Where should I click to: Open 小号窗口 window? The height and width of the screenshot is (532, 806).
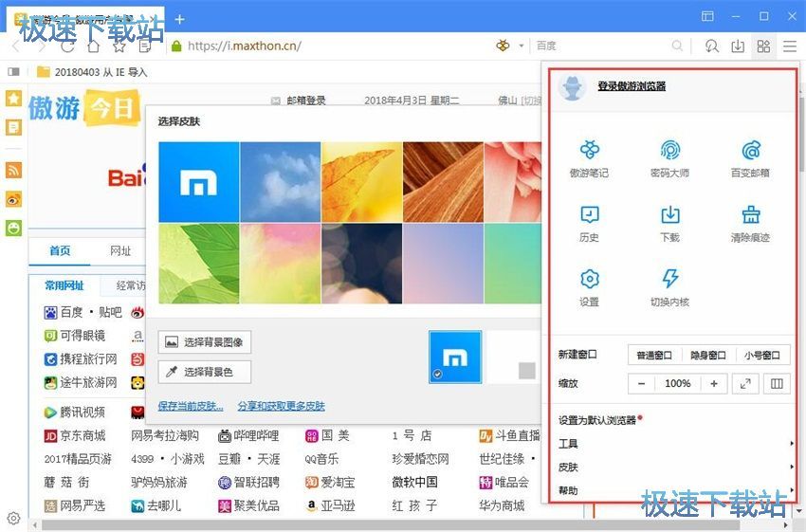(x=762, y=355)
